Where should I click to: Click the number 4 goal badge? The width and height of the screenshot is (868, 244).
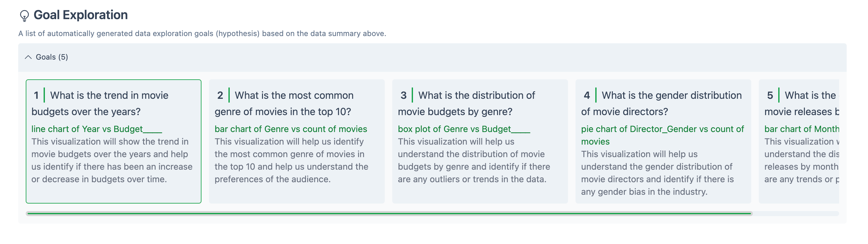[x=587, y=96]
